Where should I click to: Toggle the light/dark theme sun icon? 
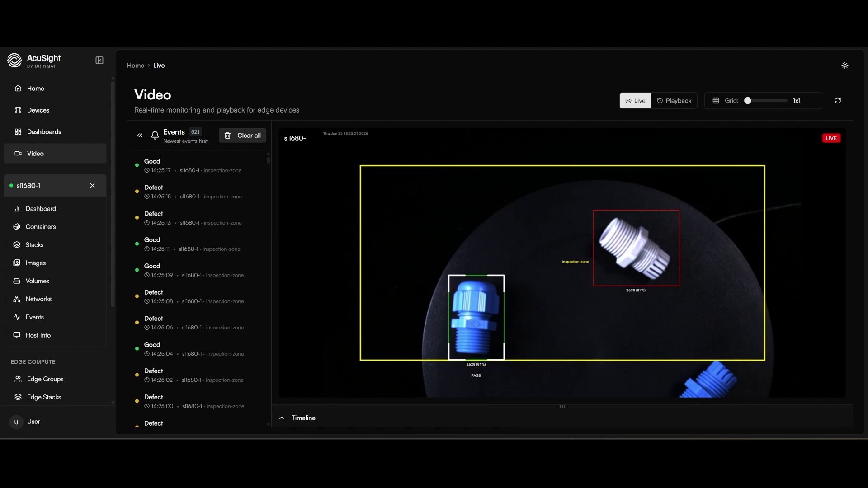coord(844,66)
